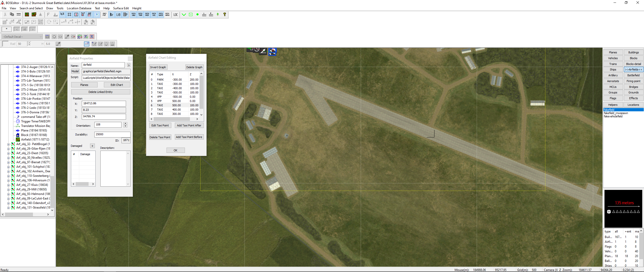Click the numbered line 2 icon
Screen dimensions: 644x272
tap(211, 15)
